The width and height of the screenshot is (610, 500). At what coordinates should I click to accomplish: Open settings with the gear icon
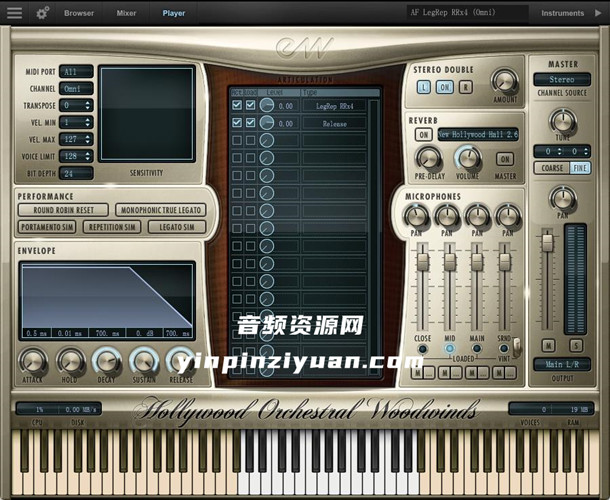(x=42, y=13)
